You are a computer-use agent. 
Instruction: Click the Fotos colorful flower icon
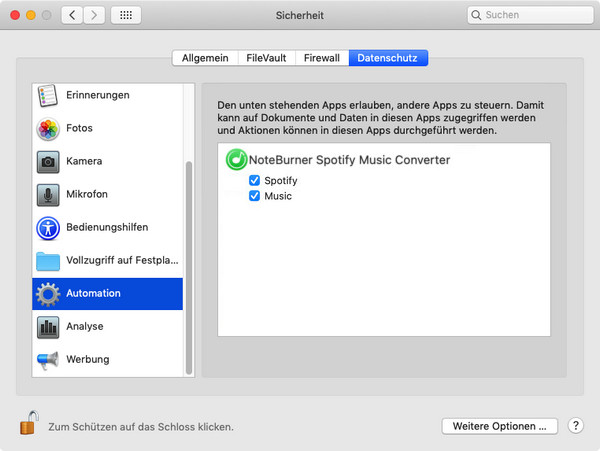click(48, 129)
